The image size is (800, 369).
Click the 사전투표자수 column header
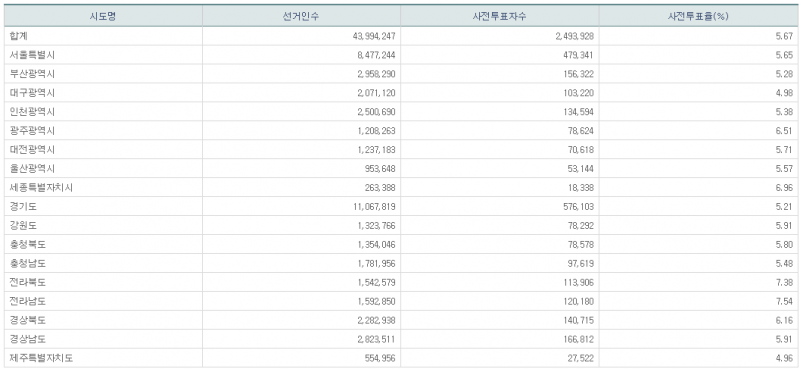click(499, 16)
